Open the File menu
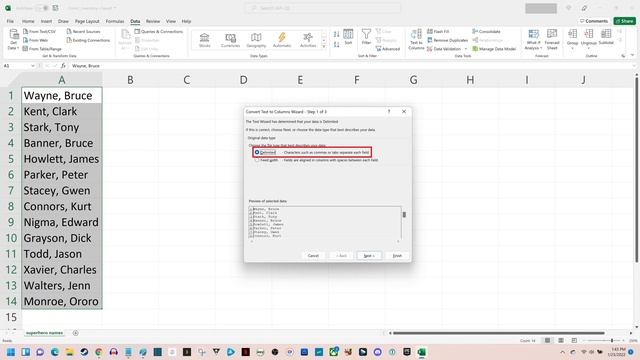Image resolution: width=640 pixels, height=360 pixels. click(x=10, y=21)
